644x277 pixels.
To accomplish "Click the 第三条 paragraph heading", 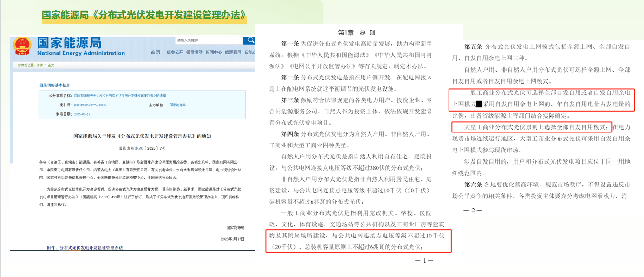I will (290, 100).
